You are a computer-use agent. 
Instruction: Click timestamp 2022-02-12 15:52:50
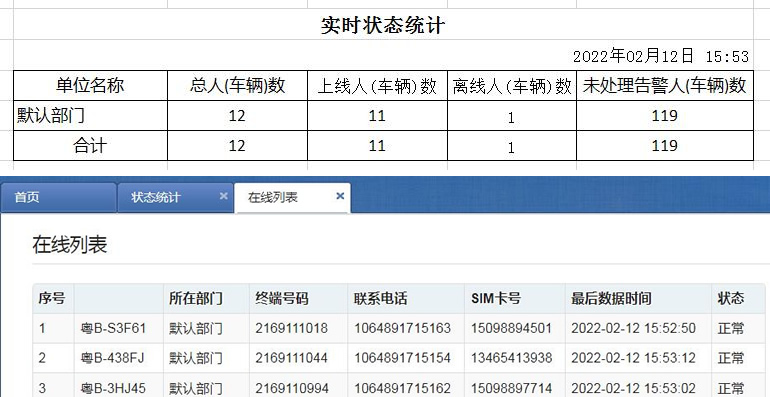pyautogui.click(x=633, y=328)
